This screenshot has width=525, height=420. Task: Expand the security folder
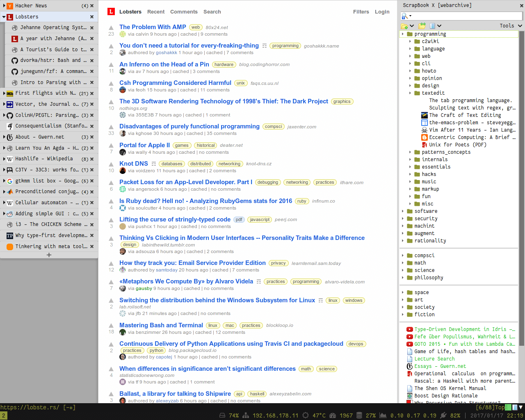pyautogui.click(x=403, y=219)
